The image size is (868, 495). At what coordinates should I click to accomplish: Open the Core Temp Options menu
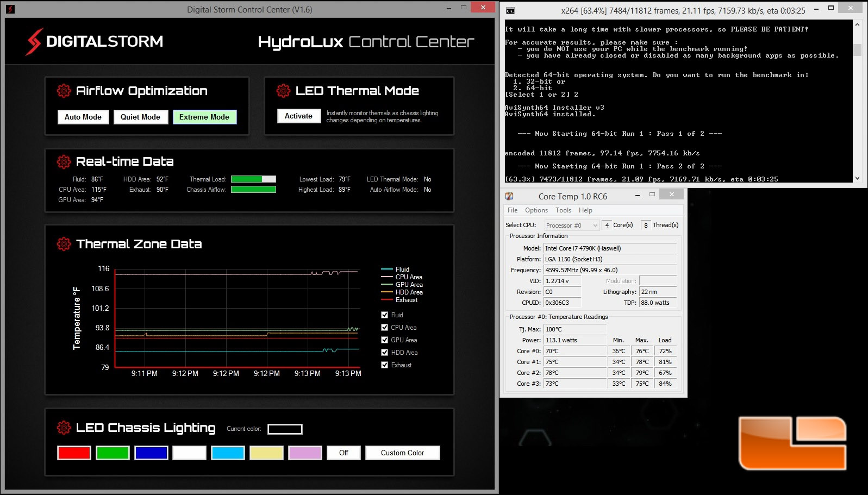tap(536, 210)
